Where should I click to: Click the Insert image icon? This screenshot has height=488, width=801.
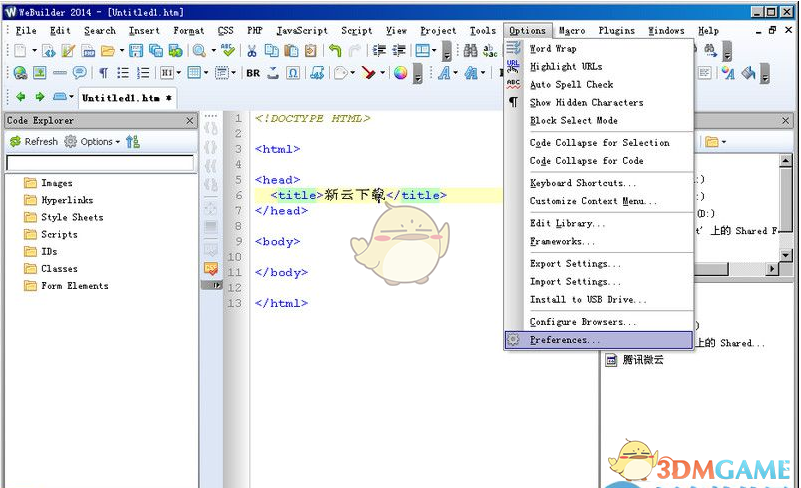[40, 73]
